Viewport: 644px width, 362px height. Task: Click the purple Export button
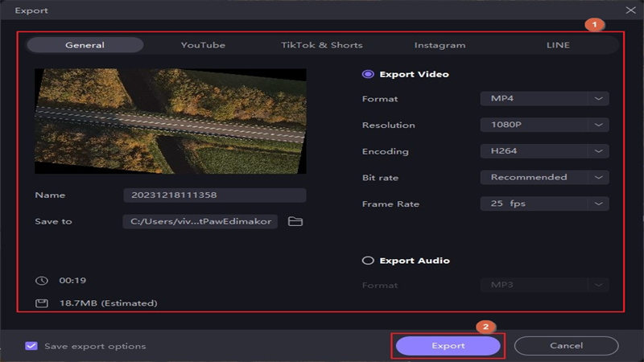point(448,346)
